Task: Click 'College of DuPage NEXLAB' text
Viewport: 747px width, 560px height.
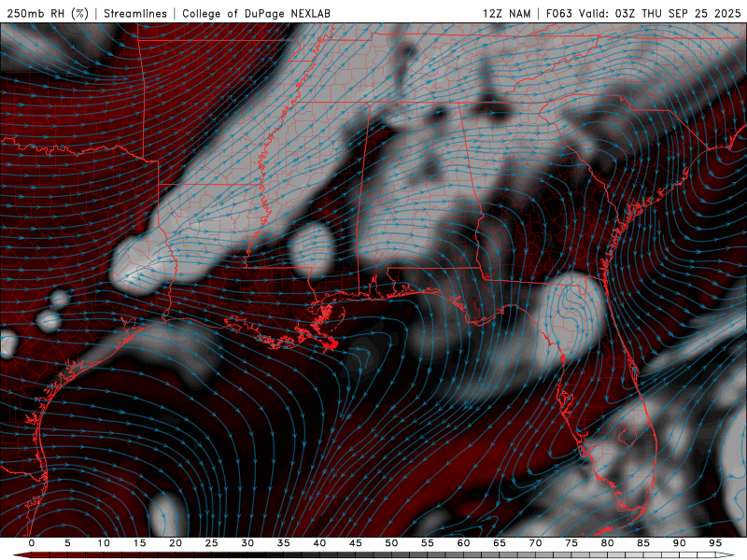Action: pyautogui.click(x=256, y=13)
